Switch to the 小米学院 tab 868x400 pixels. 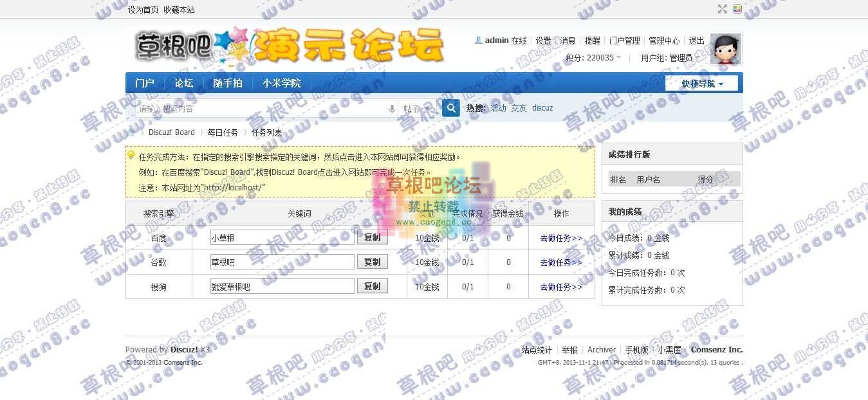tap(281, 83)
